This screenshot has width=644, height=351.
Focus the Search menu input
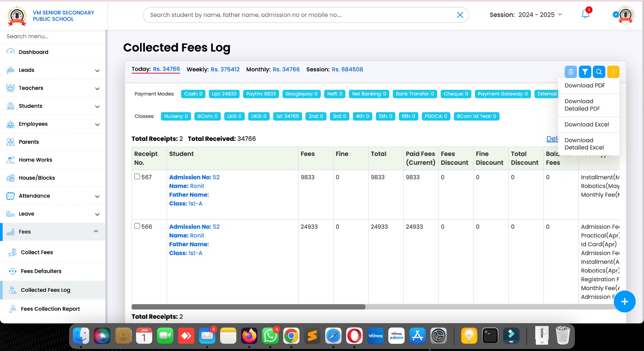(53, 36)
